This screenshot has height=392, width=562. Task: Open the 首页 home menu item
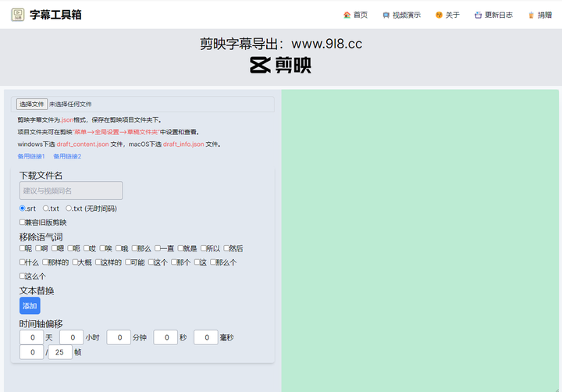tap(355, 15)
